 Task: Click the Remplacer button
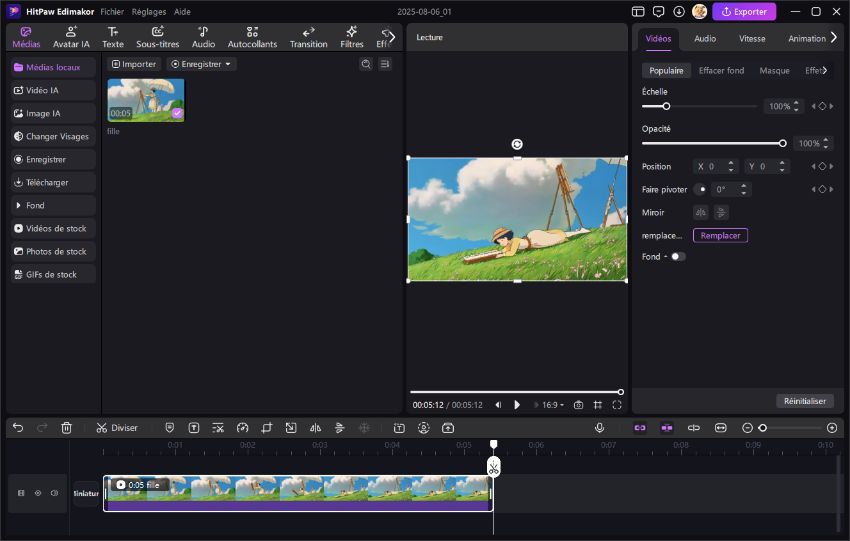[720, 235]
